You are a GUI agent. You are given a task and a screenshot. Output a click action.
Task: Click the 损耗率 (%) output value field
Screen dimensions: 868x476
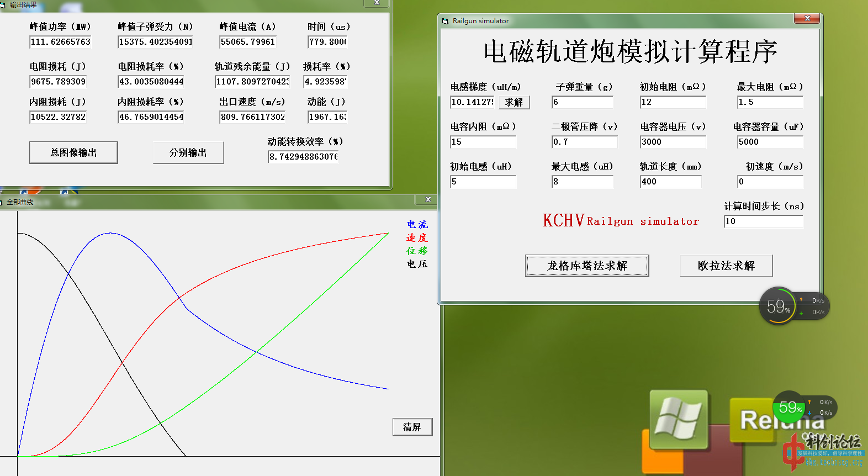325,82
